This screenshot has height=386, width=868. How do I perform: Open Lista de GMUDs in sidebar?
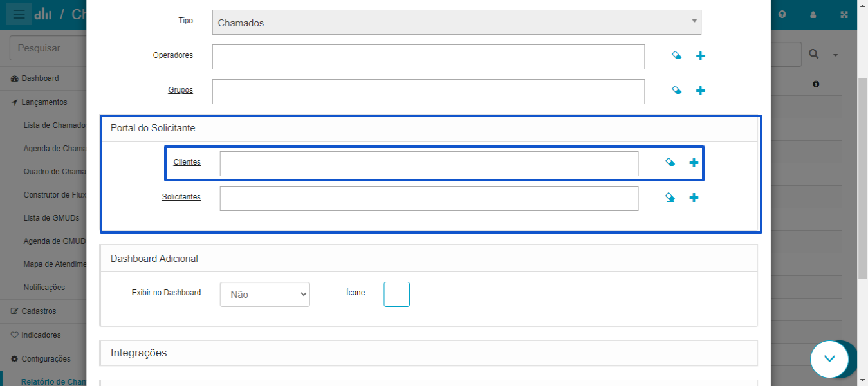pyautogui.click(x=51, y=218)
